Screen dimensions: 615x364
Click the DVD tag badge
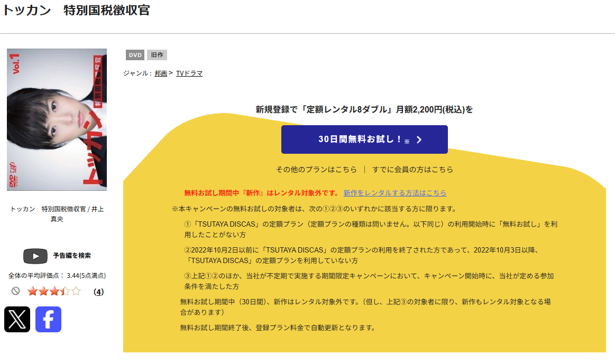coord(135,55)
